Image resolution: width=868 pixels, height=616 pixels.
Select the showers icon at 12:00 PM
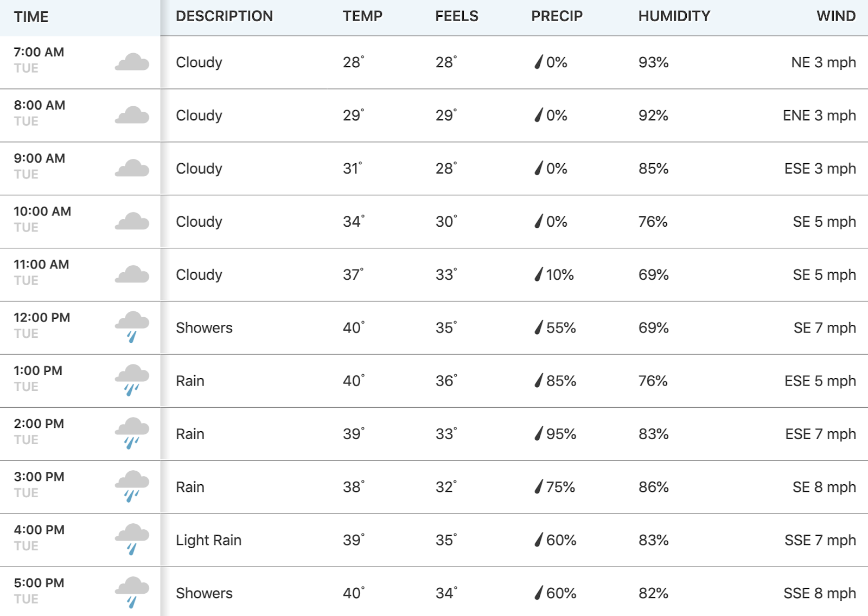tap(132, 327)
